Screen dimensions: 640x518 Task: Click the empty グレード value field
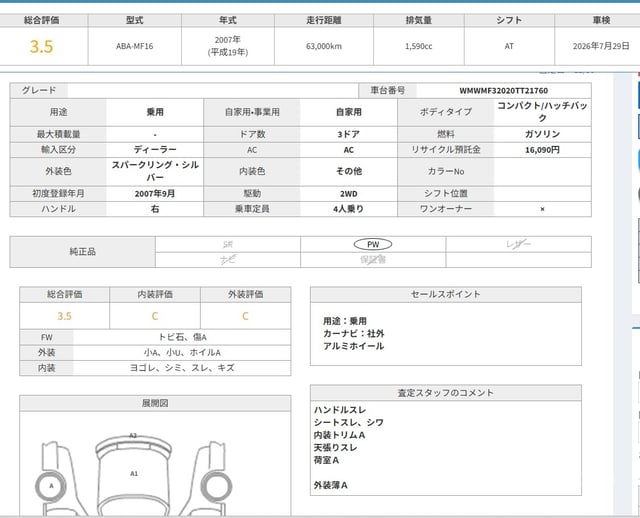pyautogui.click(x=200, y=90)
